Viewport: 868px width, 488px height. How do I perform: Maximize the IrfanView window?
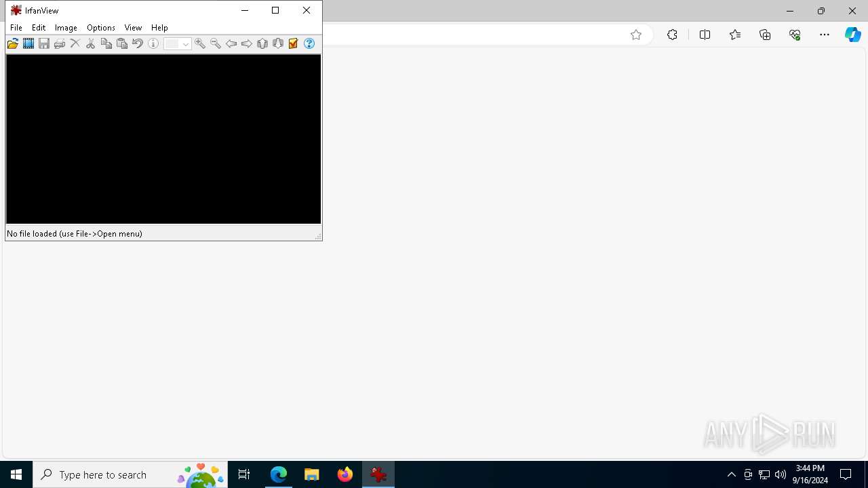[x=275, y=10]
